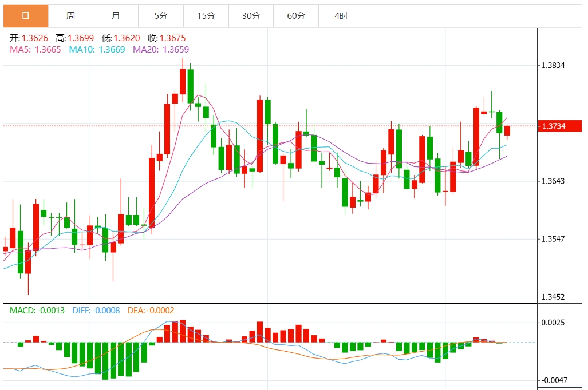
Task: Click the -0.0047 MACD axis label
Action: click(554, 381)
